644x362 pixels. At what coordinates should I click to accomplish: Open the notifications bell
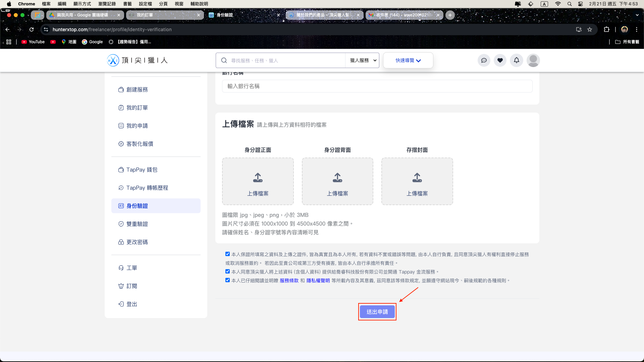click(x=516, y=60)
